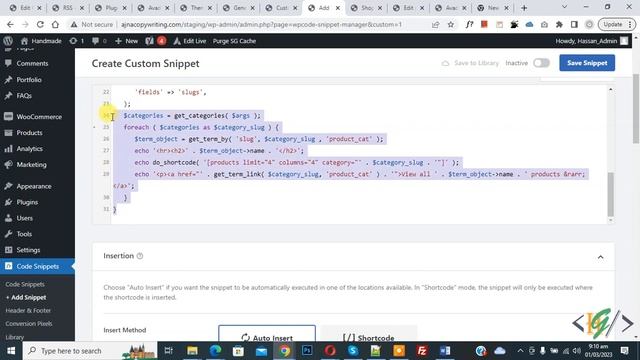The height and width of the screenshot is (360, 640).
Task: Click the browser Update button
Action: (x=616, y=24)
